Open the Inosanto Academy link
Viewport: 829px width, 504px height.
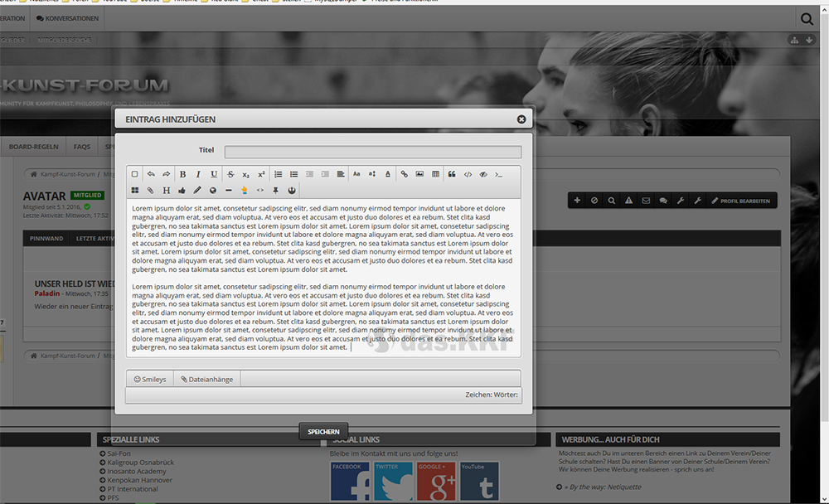point(137,471)
